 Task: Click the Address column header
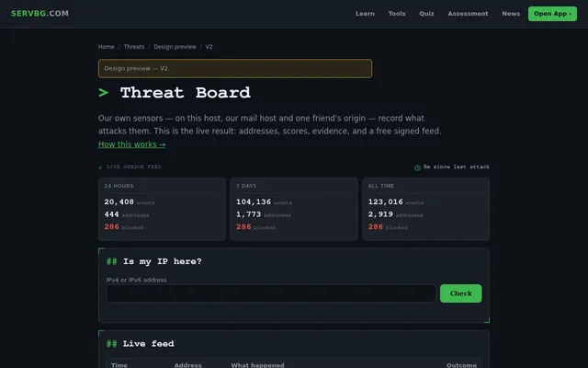tap(187, 365)
